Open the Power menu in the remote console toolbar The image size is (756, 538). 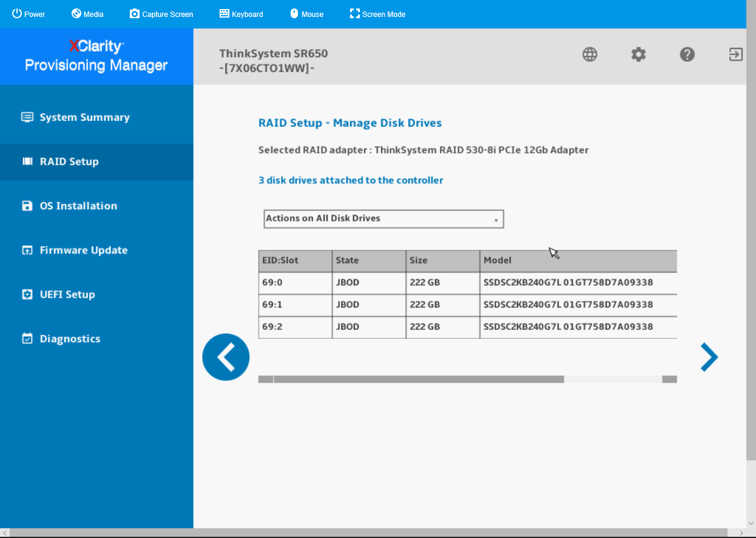[x=29, y=14]
